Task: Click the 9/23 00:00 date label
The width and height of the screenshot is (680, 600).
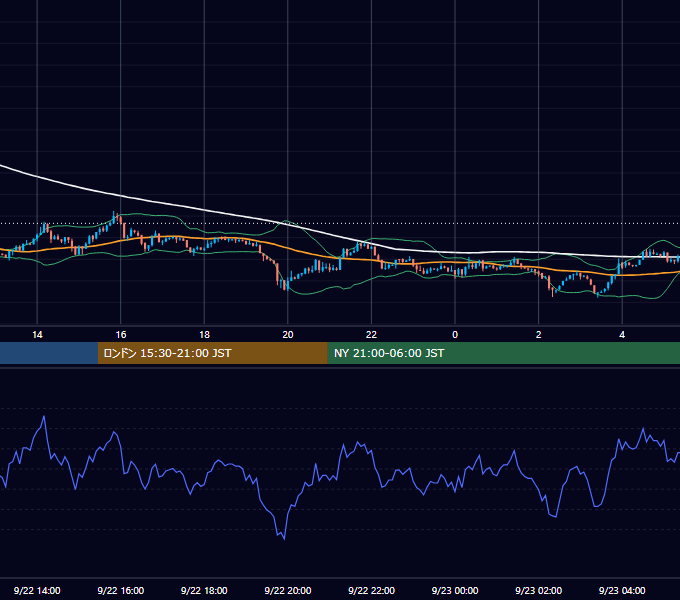Action: click(455, 590)
